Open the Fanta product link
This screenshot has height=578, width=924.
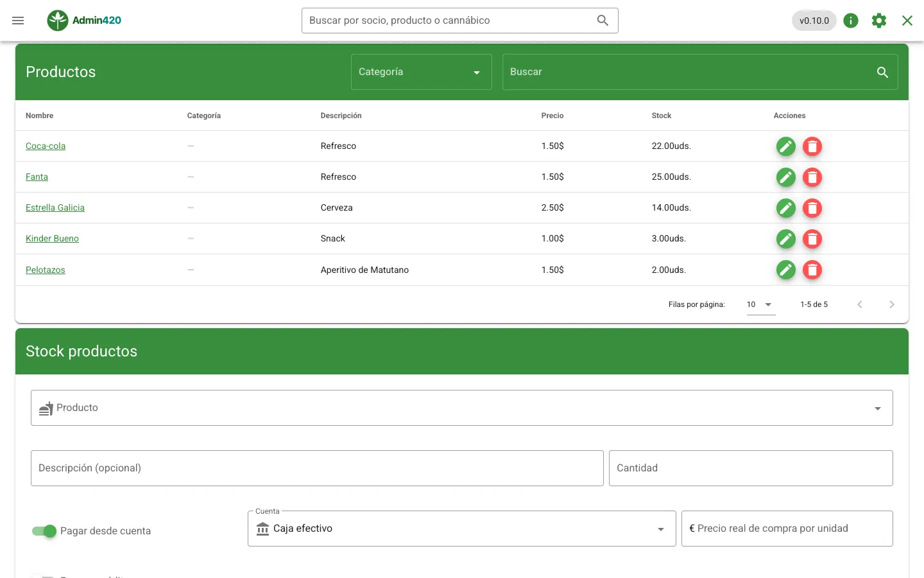[x=37, y=177]
